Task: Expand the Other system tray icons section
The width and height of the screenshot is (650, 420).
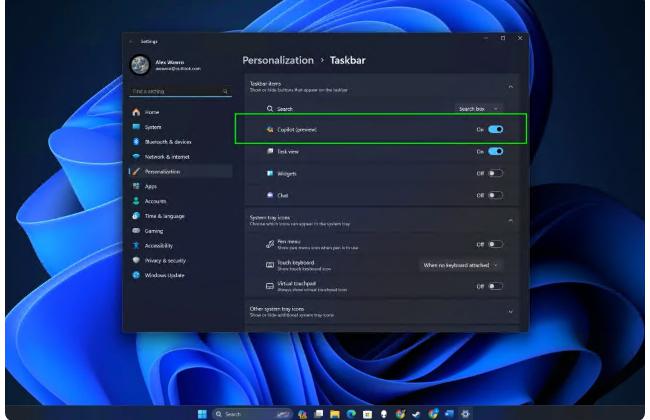Action: (511, 312)
